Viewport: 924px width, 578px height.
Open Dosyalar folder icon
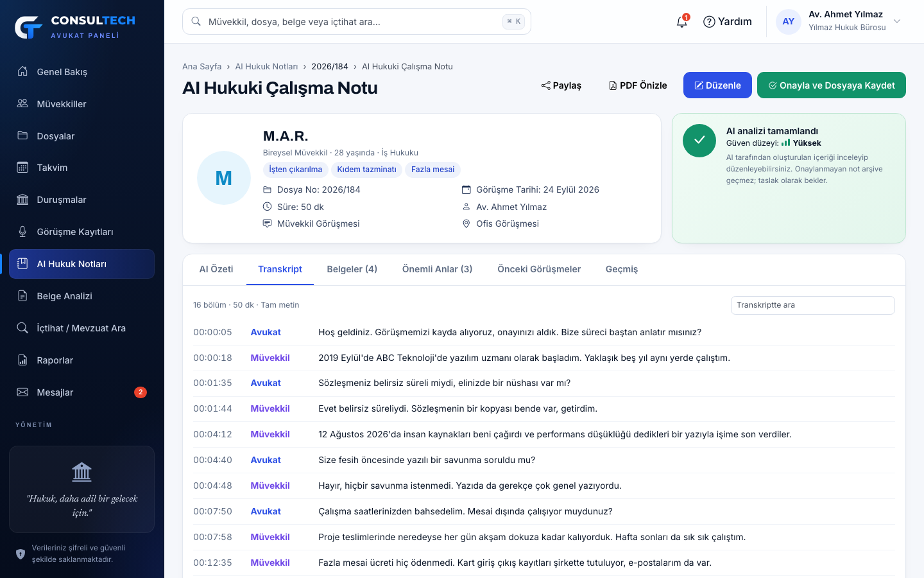click(x=22, y=136)
